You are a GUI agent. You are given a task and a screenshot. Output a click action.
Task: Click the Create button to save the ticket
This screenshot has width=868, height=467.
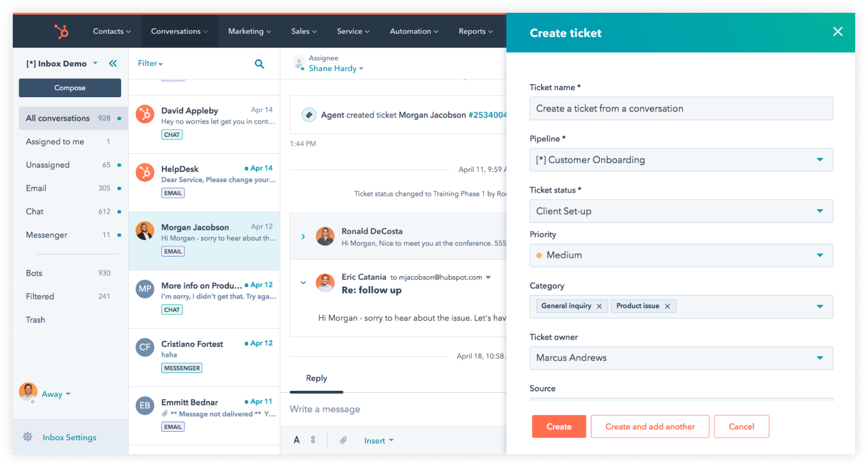pos(558,426)
